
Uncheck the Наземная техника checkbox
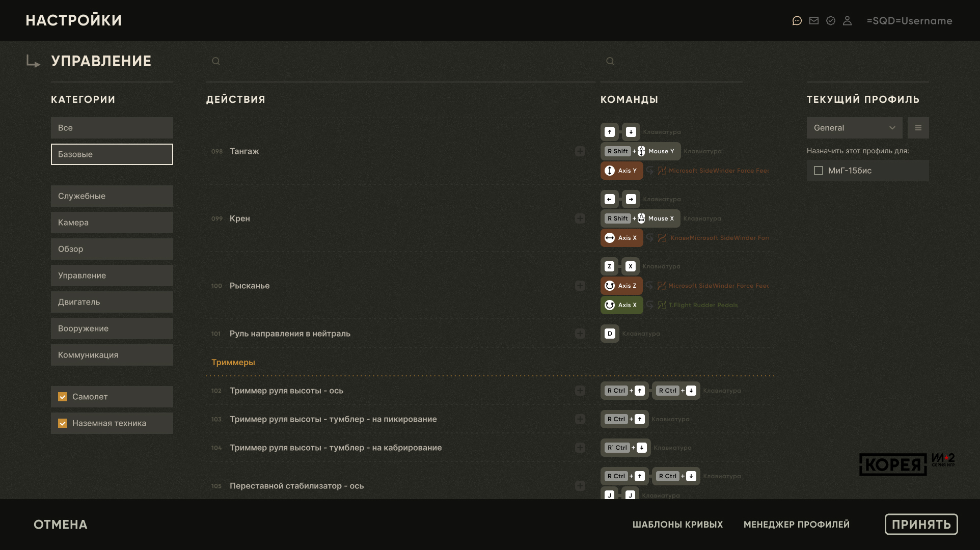click(63, 423)
